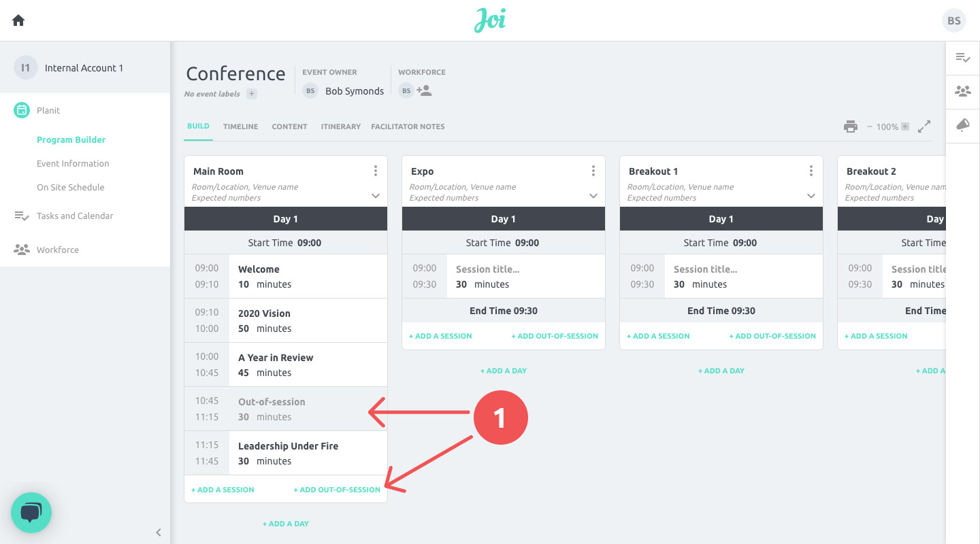
Task: Open the BS avatar in the top right
Action: (x=953, y=20)
